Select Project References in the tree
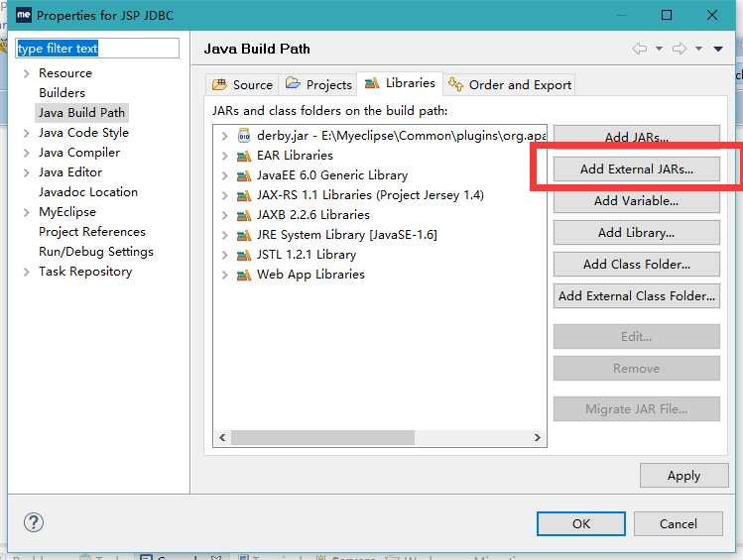 click(x=92, y=232)
